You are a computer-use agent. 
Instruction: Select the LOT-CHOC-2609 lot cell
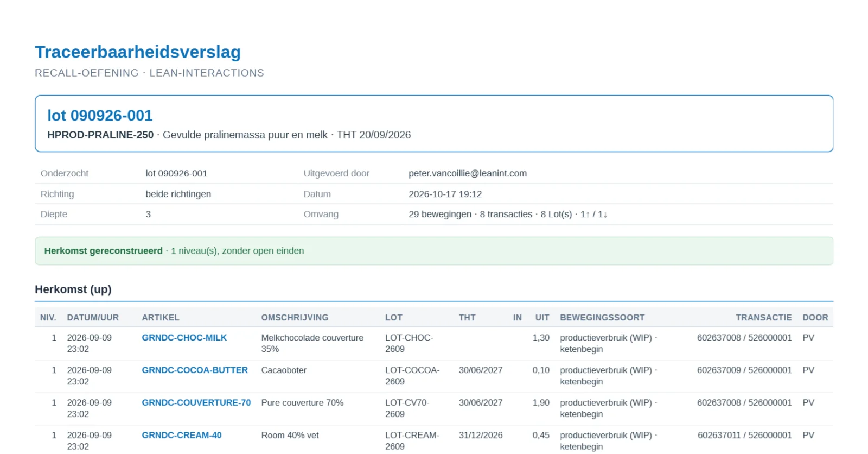pos(409,343)
